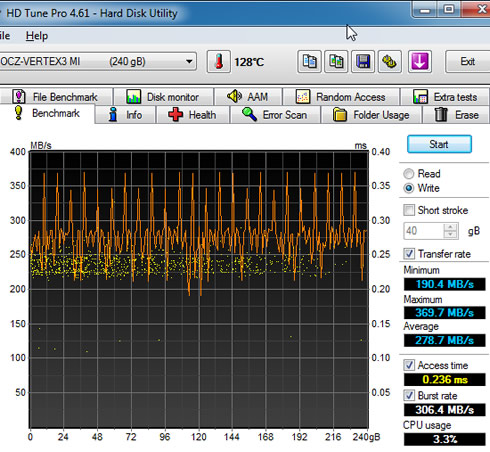This screenshot has height=452, width=490.
Task: Click the purple down-arrow icon
Action: tap(420, 62)
